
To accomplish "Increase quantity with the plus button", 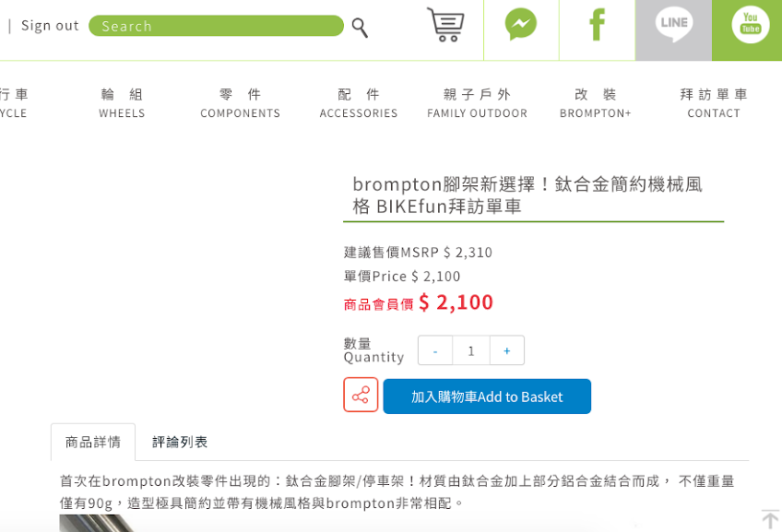I will tap(506, 350).
